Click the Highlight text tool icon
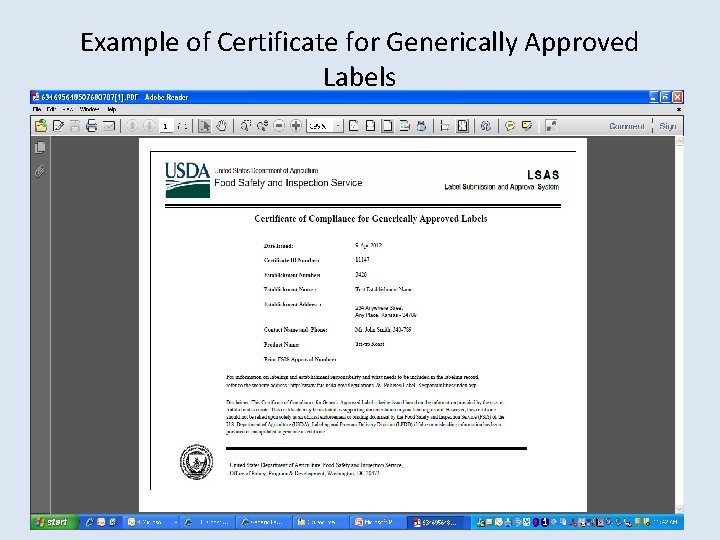 (x=527, y=125)
